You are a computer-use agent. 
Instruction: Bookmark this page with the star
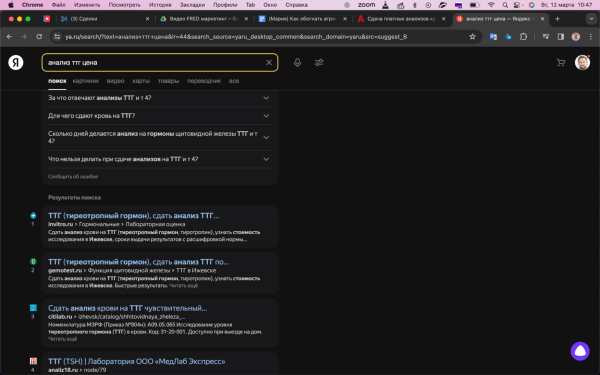tap(472, 37)
